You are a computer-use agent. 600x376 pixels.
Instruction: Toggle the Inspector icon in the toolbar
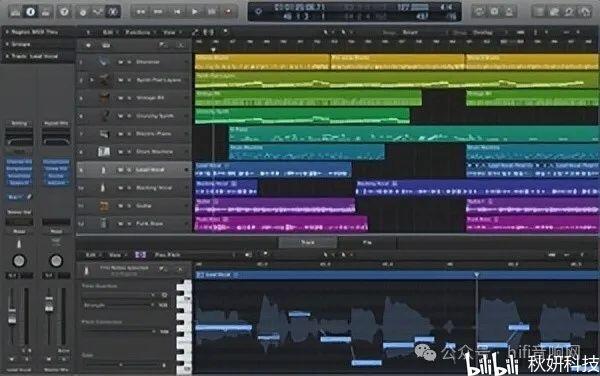(30, 11)
